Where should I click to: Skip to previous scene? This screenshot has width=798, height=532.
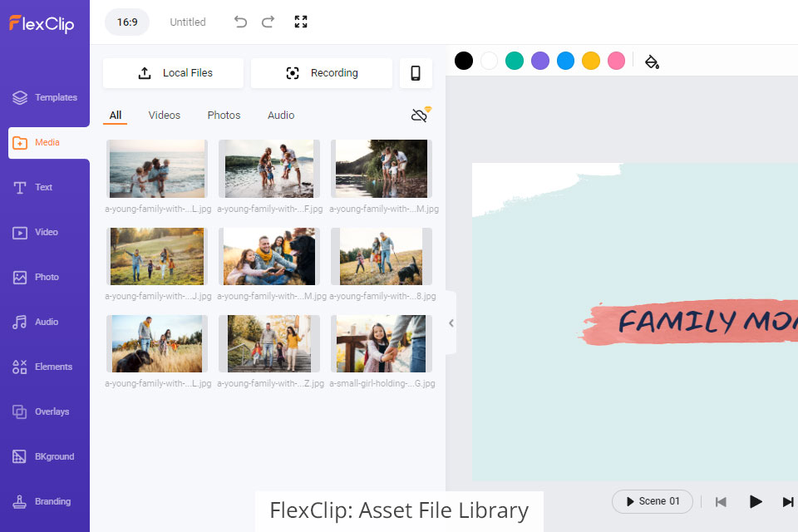[x=721, y=502]
